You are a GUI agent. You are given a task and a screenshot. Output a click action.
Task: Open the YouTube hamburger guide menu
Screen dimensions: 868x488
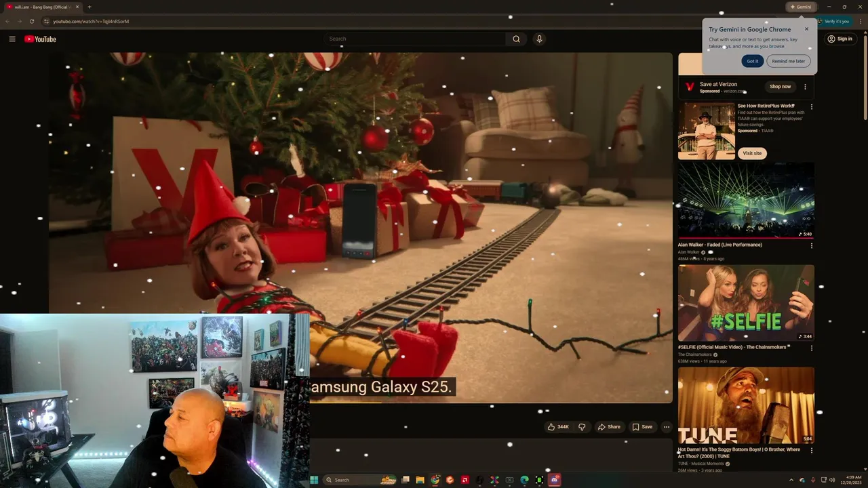[12, 39]
